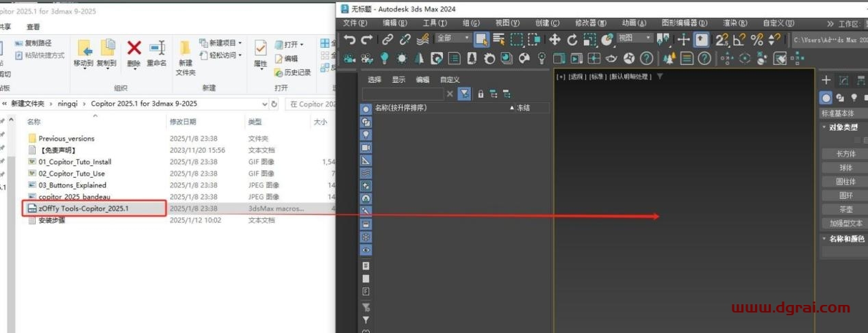Open the 修改器(M) menu
This screenshot has width=868, height=333.
[590, 23]
